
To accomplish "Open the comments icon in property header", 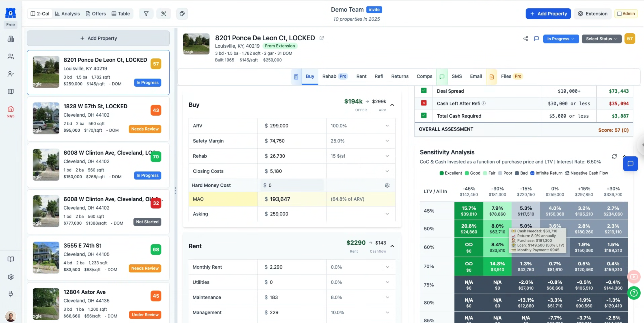I will (x=536, y=39).
